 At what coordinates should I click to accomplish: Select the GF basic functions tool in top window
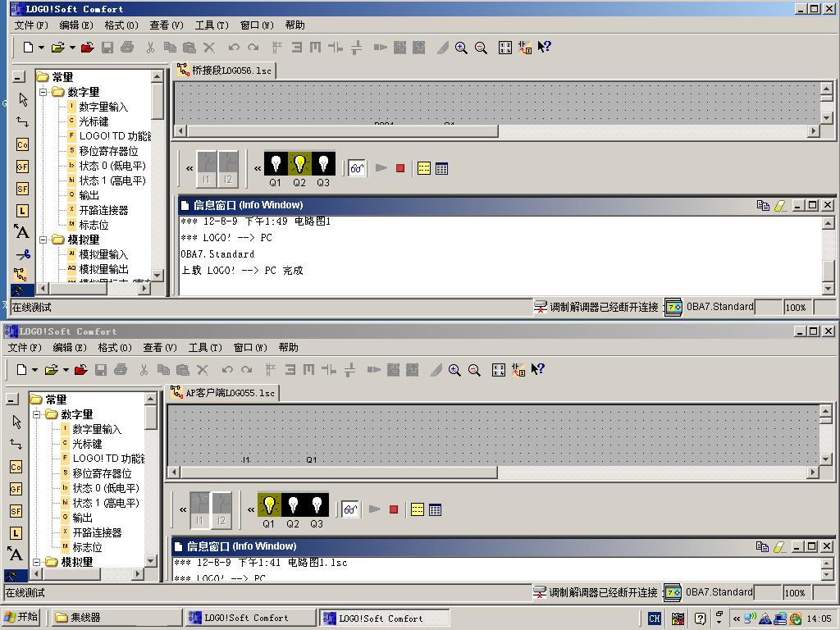tap(22, 167)
